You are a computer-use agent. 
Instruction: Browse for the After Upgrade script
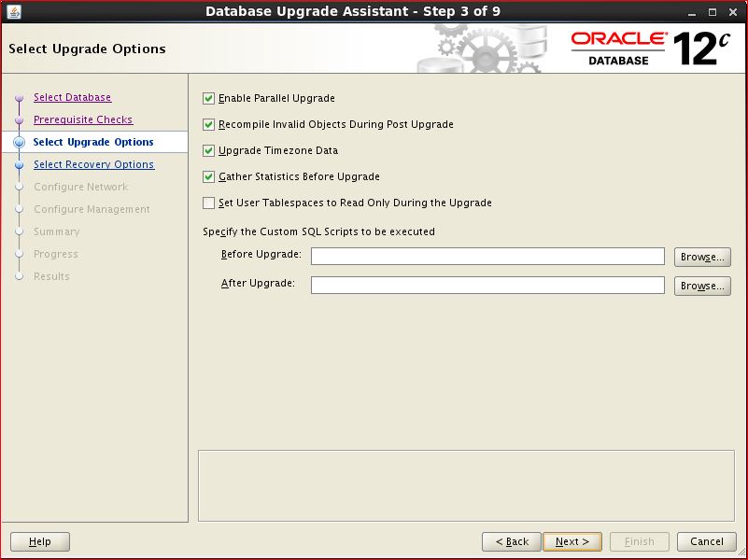click(702, 287)
